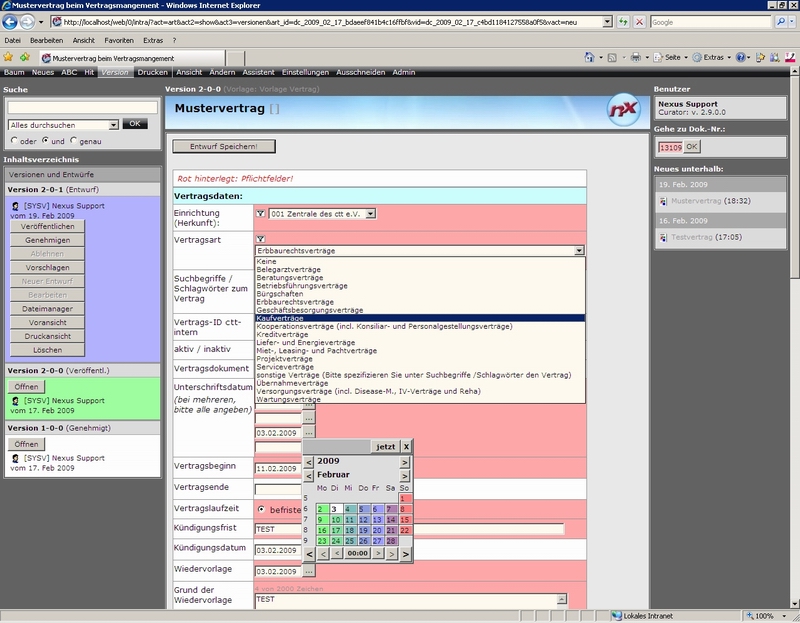Select the 'befristet' Vertragslaufzeit radio button
The height and width of the screenshot is (623, 800).
[x=262, y=509]
